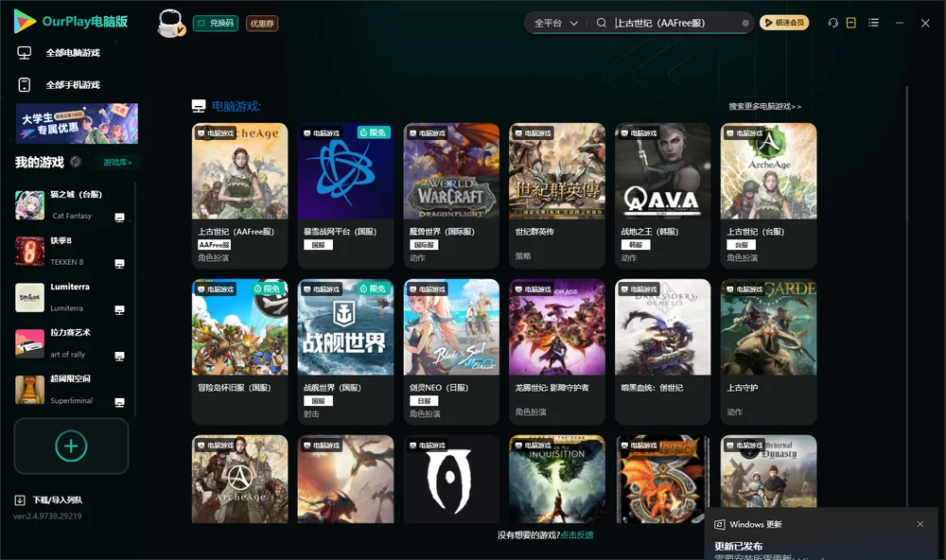Click the search magnifier icon
This screenshot has height=560, width=946.
pyautogui.click(x=602, y=23)
